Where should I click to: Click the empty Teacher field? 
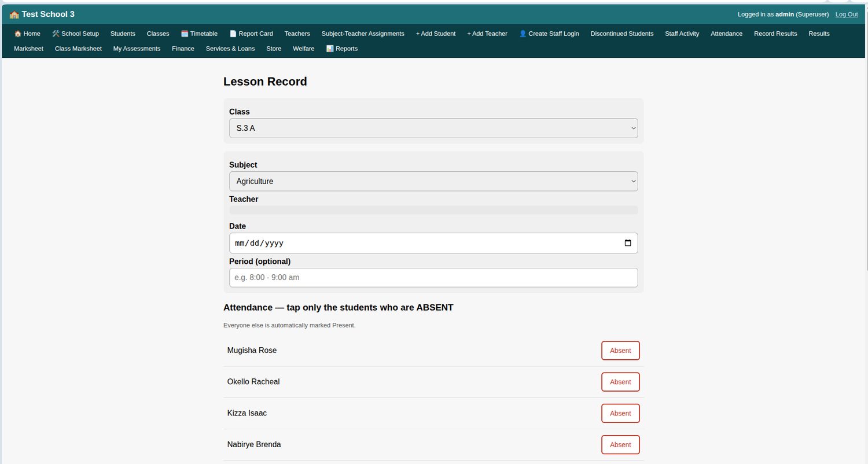433,210
